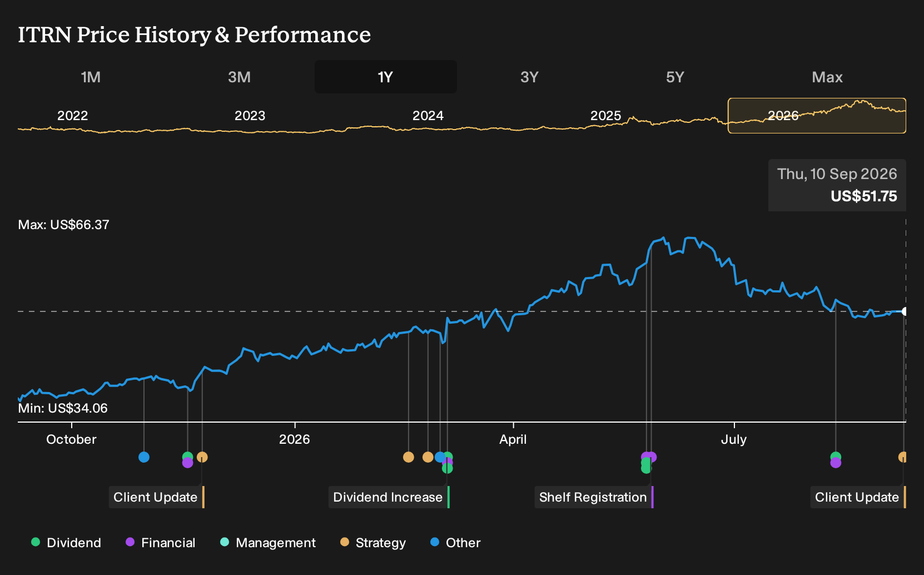Click the lowest green Dividend dot above Dividend Increase
The height and width of the screenshot is (575, 924).
coord(448,468)
